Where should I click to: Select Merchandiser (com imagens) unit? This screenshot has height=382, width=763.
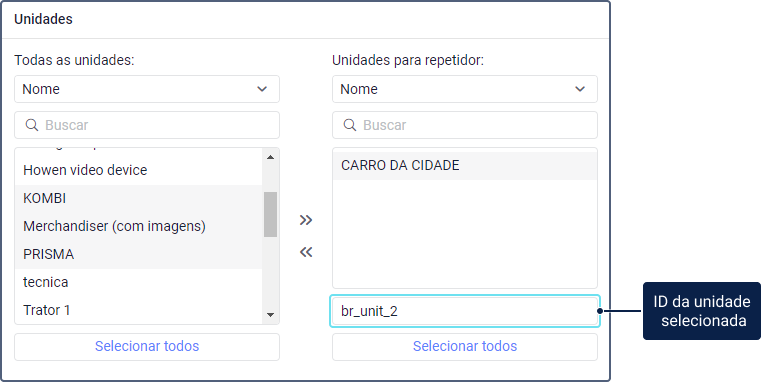click(139, 226)
